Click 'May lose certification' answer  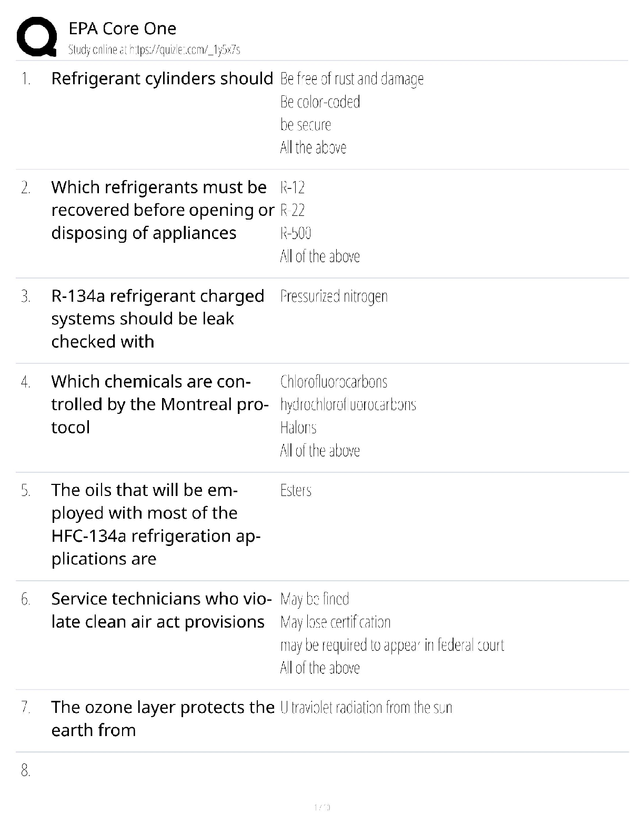tap(335, 622)
